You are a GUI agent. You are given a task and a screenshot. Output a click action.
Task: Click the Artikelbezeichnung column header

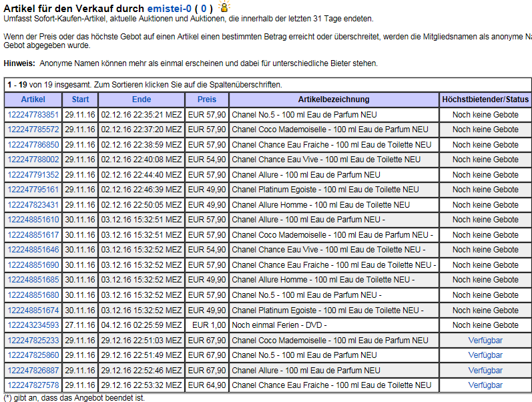(334, 99)
